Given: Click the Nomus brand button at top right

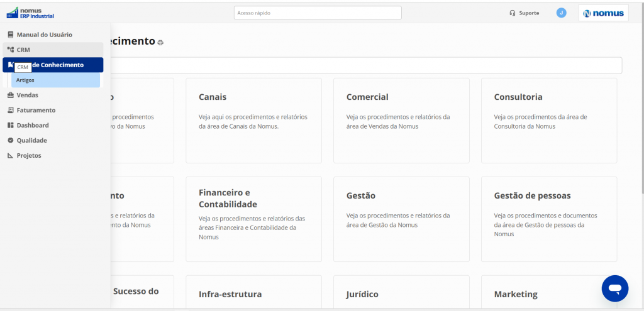Looking at the screenshot, I should coord(603,13).
